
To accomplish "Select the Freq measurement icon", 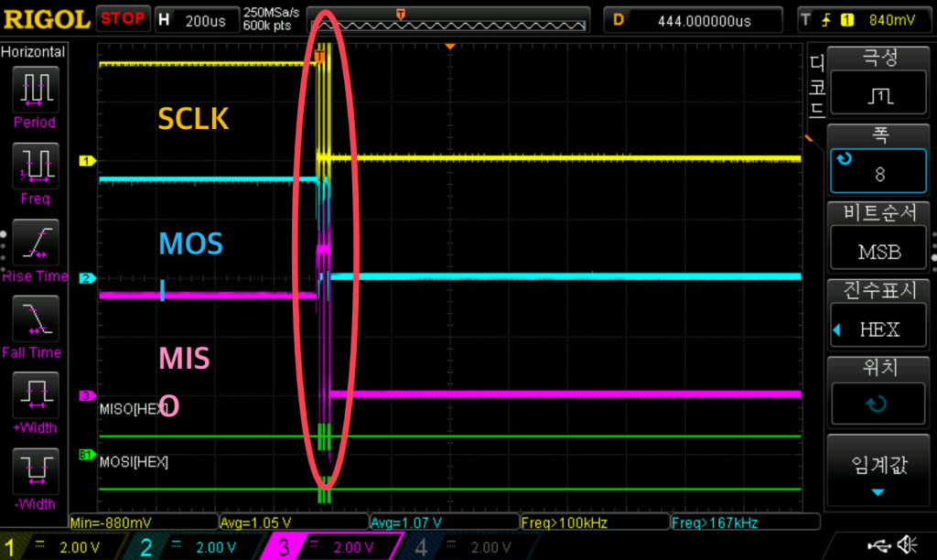I will point(36,167).
